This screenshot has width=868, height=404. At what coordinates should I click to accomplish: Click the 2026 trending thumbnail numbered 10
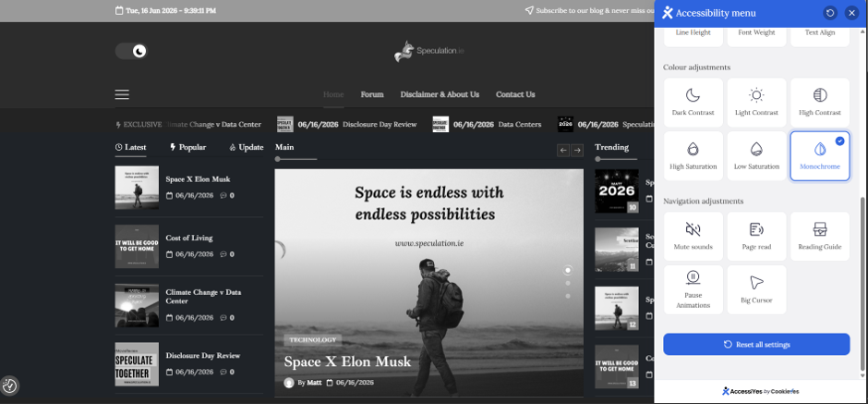pyautogui.click(x=617, y=191)
